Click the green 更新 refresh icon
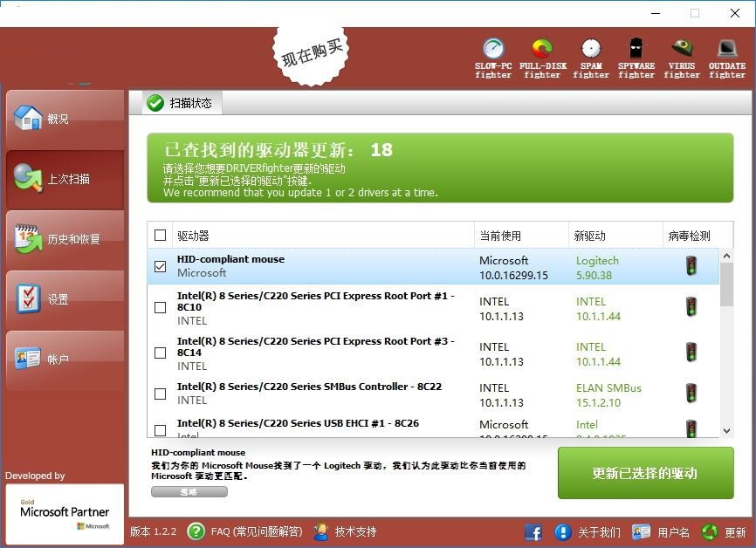 point(710,532)
